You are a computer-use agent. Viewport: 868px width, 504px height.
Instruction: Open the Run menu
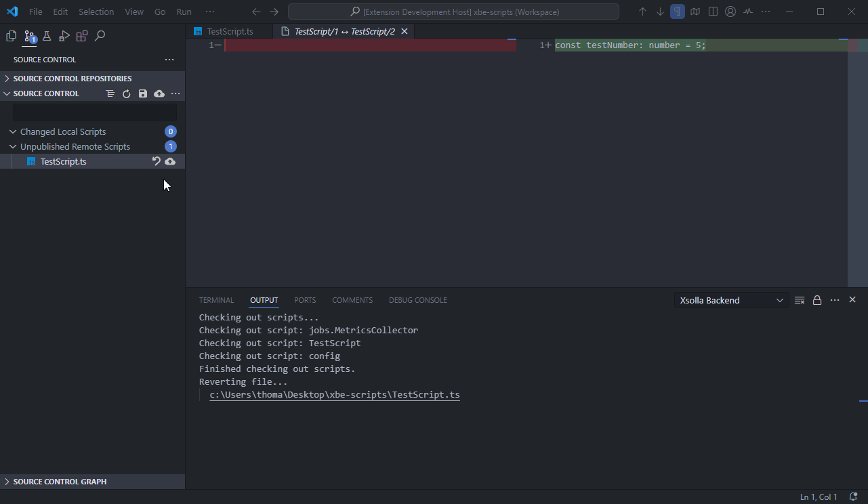[x=184, y=12]
